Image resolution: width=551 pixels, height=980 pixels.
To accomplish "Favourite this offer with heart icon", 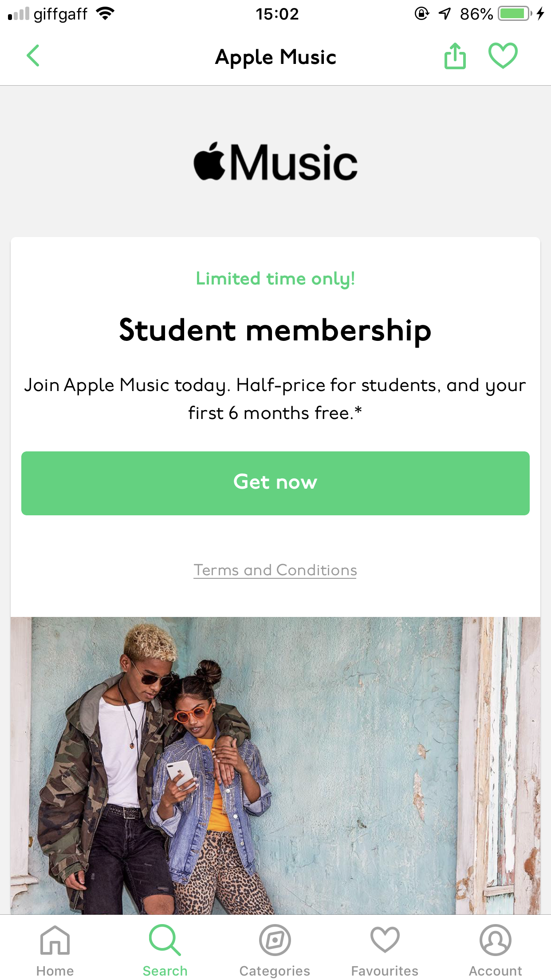I will (x=503, y=55).
